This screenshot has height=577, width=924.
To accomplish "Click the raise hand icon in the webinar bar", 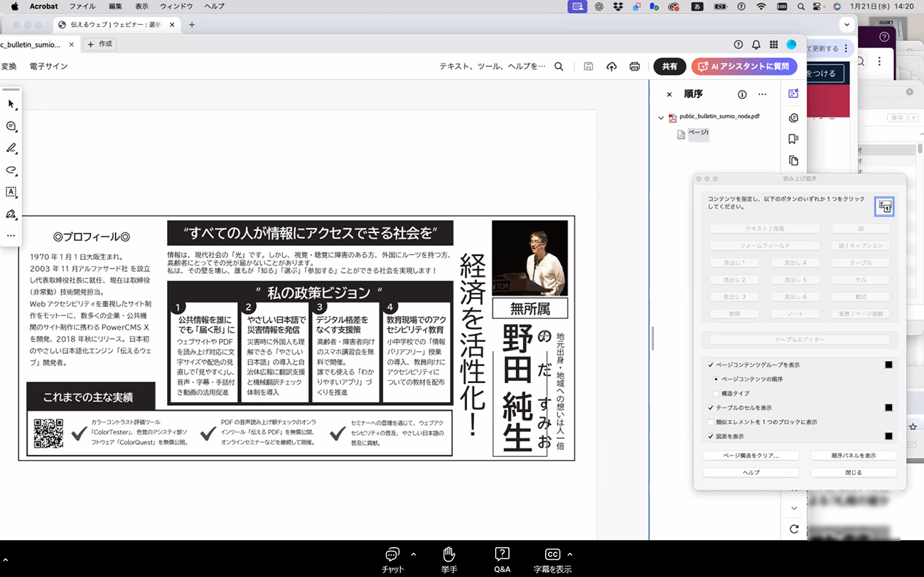I will [448, 554].
